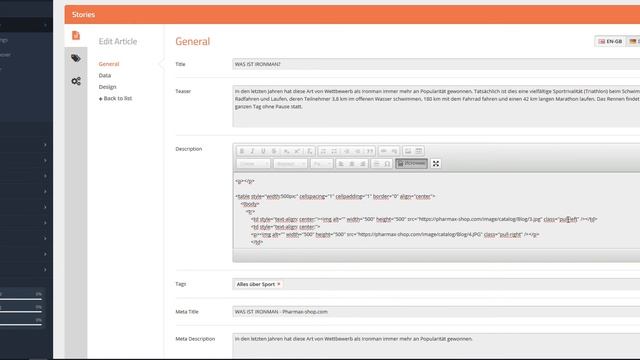Apply Strikethrough in the editor toolbar
The width and height of the screenshot is (640, 360).
click(274, 151)
